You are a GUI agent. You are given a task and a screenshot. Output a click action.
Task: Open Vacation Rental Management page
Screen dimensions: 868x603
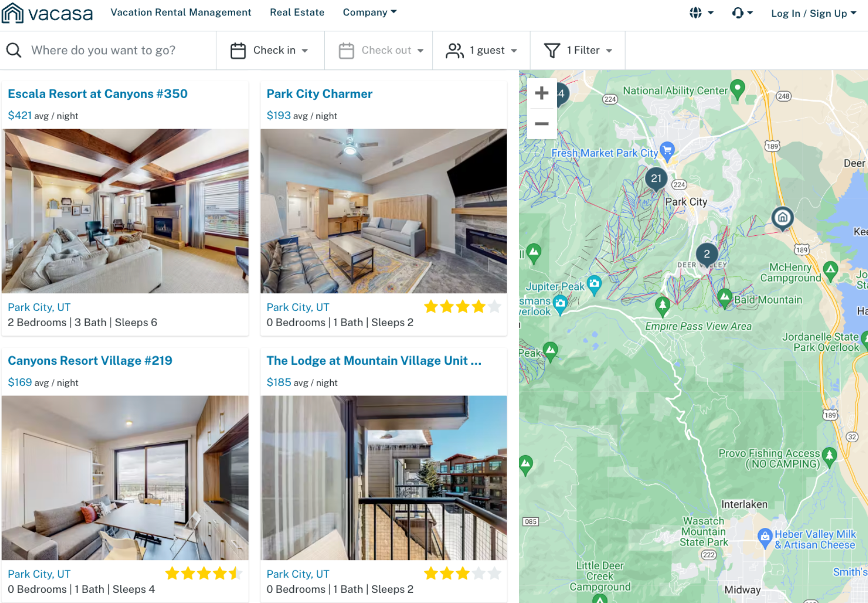click(181, 12)
